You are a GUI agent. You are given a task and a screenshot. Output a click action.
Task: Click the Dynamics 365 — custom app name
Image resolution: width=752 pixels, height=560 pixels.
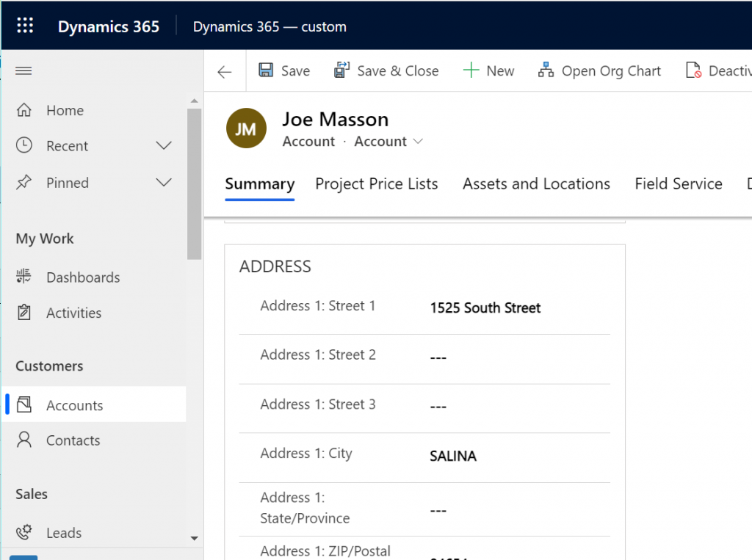(x=270, y=26)
